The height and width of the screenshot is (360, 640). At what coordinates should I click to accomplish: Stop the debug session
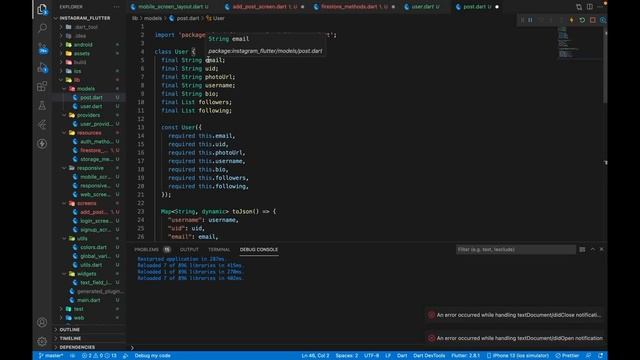click(593, 20)
